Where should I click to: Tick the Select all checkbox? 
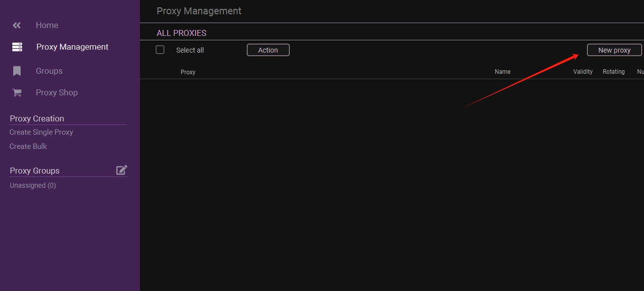tap(160, 50)
